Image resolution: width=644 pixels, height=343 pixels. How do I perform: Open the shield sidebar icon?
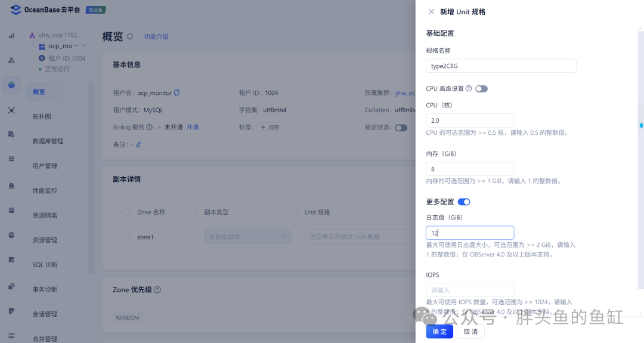click(x=11, y=235)
